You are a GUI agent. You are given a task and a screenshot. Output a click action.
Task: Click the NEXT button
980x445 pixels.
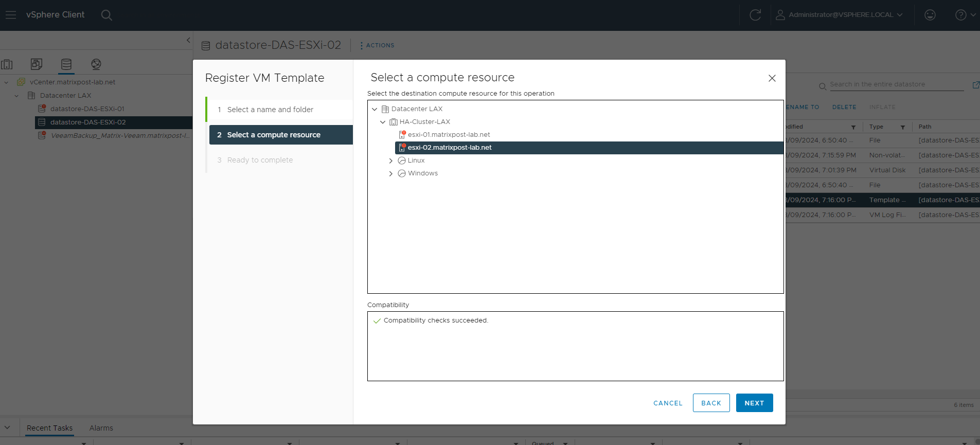pos(754,403)
